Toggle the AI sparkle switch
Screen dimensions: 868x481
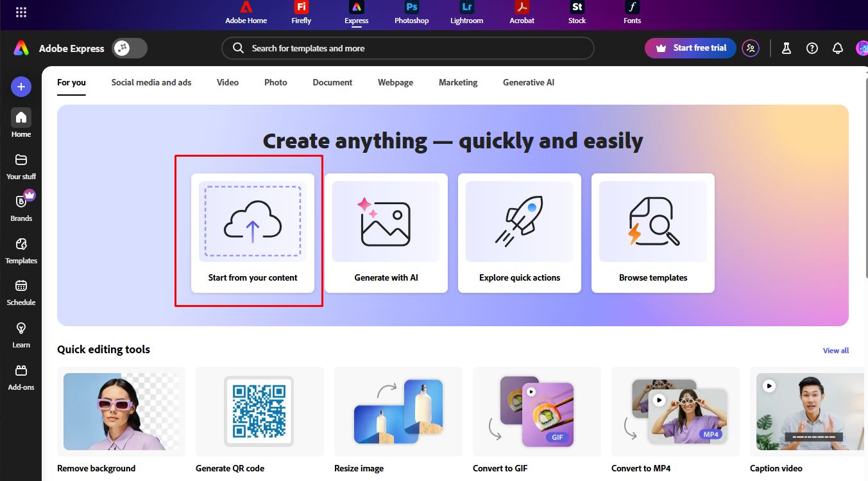[130, 48]
